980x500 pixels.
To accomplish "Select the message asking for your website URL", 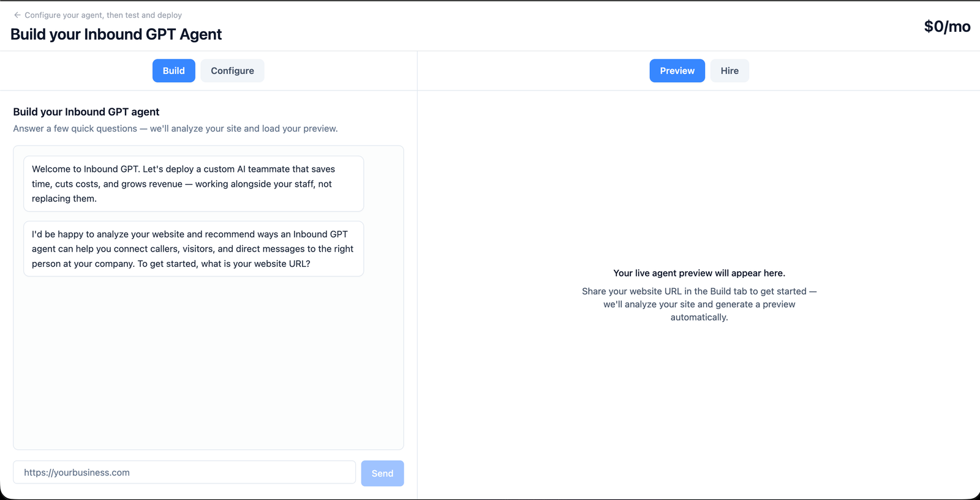I will point(194,248).
